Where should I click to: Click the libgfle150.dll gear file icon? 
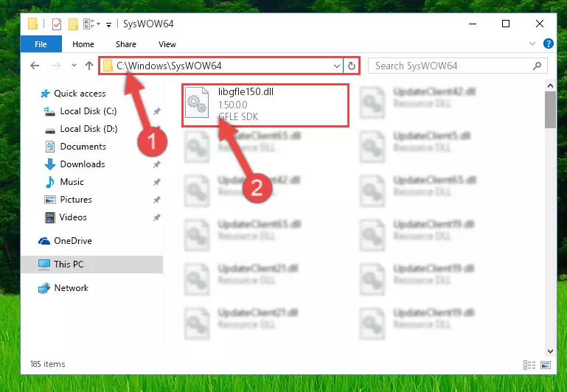(197, 102)
